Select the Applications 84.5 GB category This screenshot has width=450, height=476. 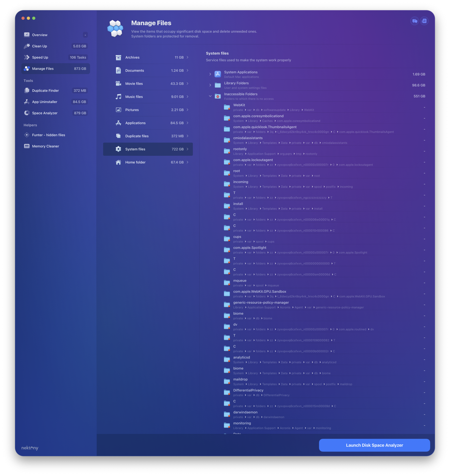148,123
